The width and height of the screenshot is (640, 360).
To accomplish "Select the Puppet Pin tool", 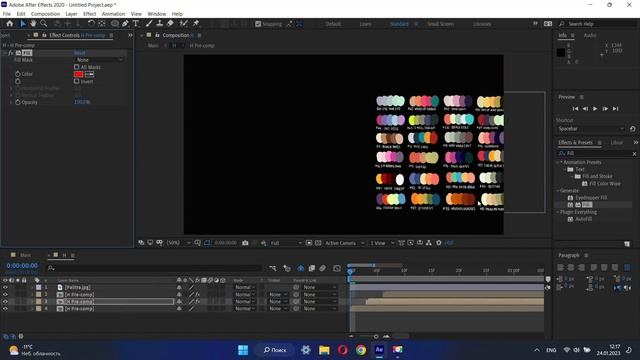I will click(x=196, y=24).
